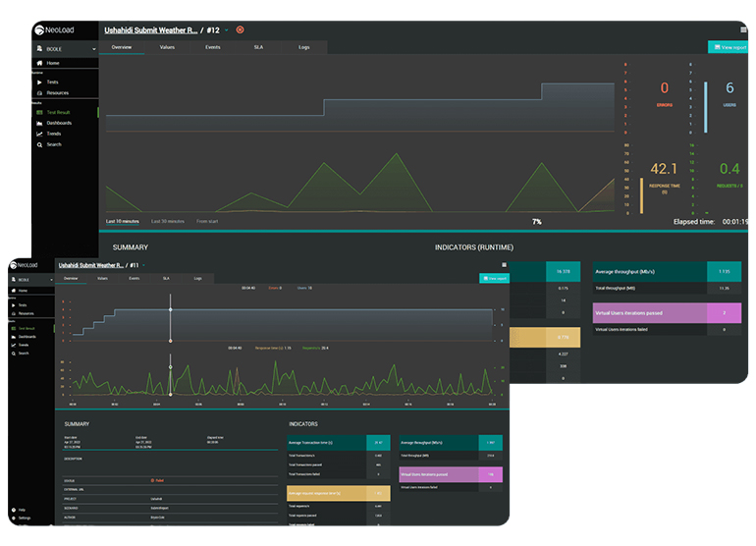The image size is (756, 546).
Task: Click View report button in test #12 window
Action: pyautogui.click(x=727, y=47)
